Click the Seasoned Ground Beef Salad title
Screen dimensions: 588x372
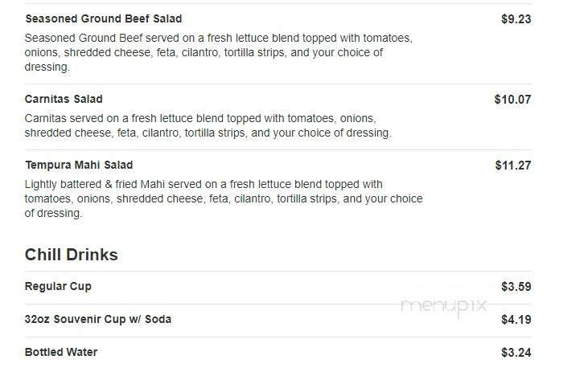103,18
